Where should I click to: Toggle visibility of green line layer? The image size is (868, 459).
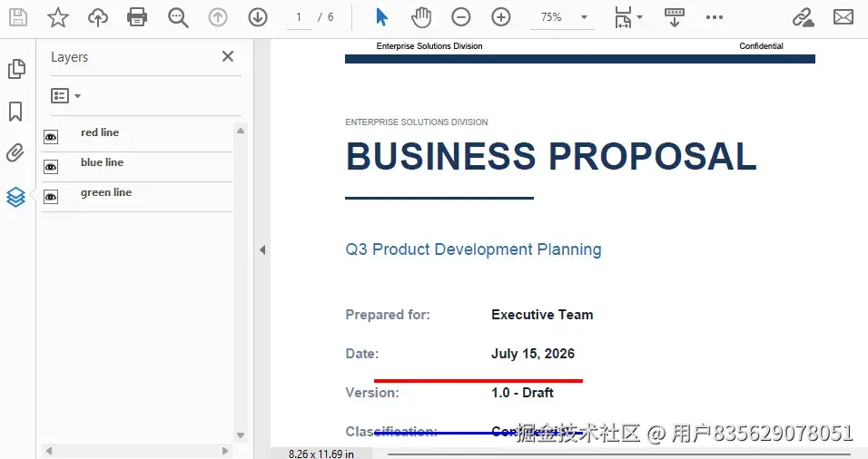point(51,197)
